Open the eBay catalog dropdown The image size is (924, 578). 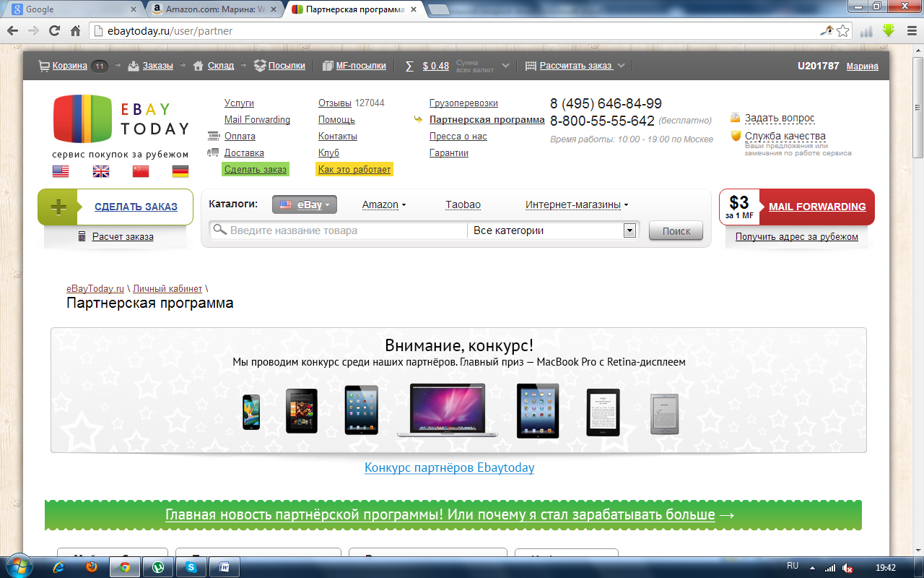[x=305, y=205]
